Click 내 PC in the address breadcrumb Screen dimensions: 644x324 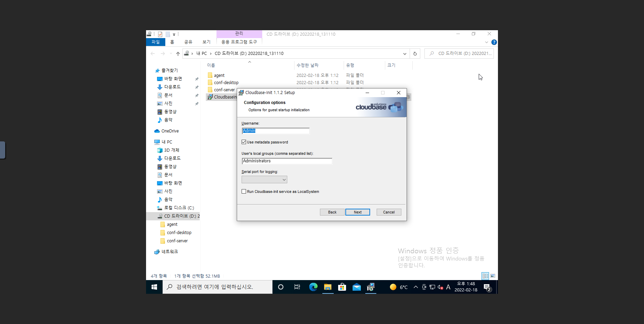(202, 54)
